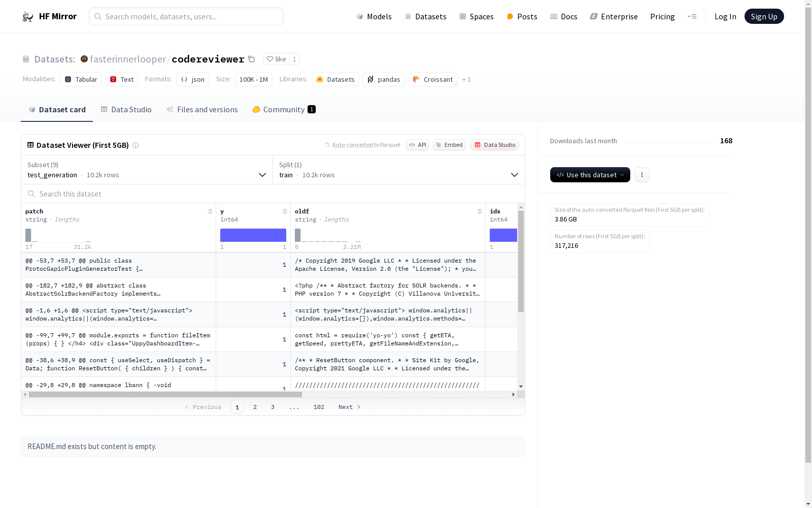Screen dimensions: 812x508
Task: Open the API view of the dataset viewer
Action: click(x=417, y=145)
